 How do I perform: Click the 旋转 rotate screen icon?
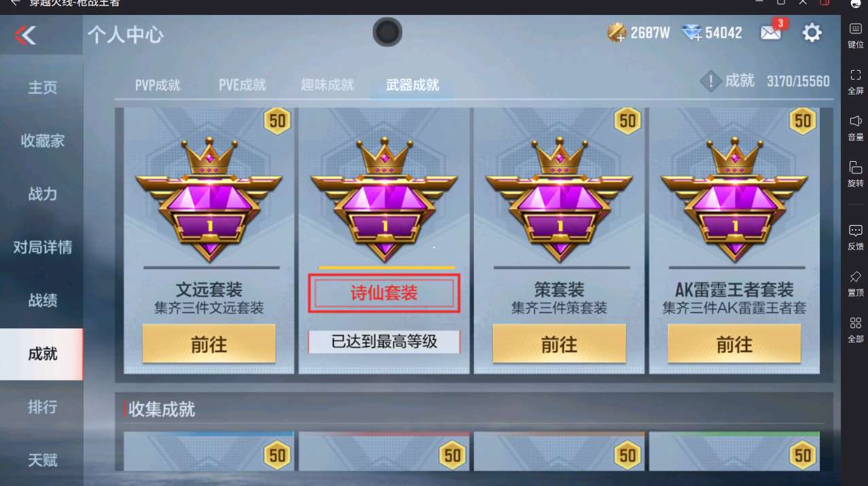855,173
